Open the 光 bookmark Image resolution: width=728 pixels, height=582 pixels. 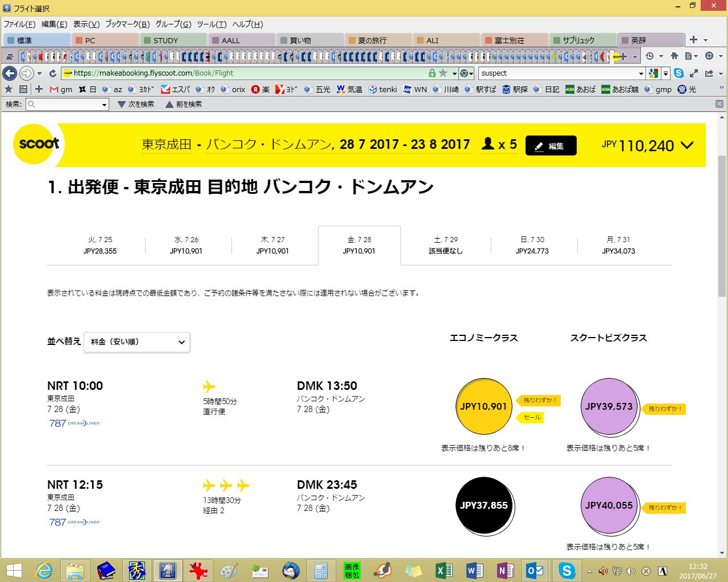point(687,89)
